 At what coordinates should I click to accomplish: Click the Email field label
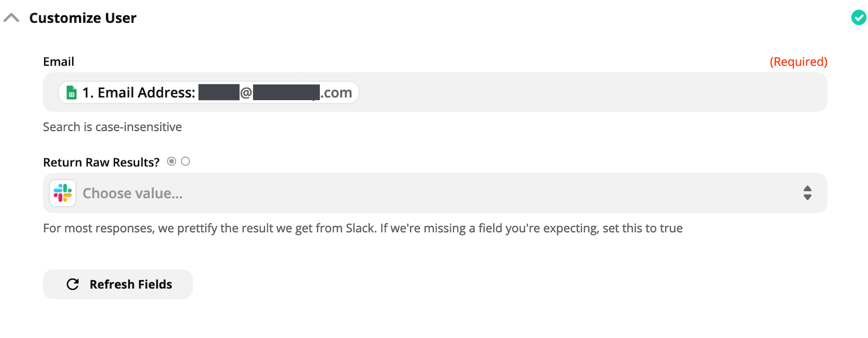click(x=58, y=61)
